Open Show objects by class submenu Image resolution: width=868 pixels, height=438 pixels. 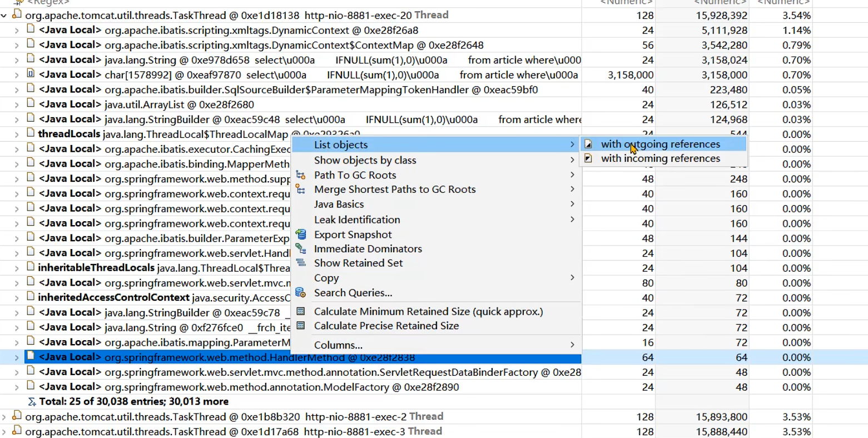pyautogui.click(x=437, y=160)
